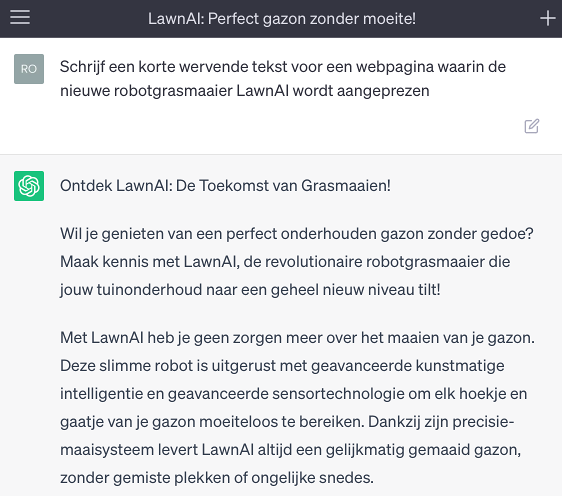Viewport: 562px width, 496px height.
Task: Click the line starting jouw tuinonderhoud naar
Action: point(250,290)
